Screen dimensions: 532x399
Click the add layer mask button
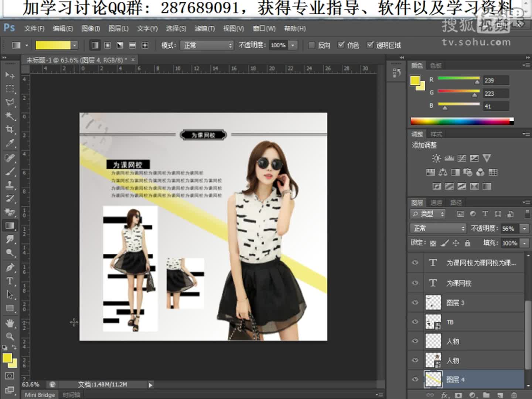[458, 395]
